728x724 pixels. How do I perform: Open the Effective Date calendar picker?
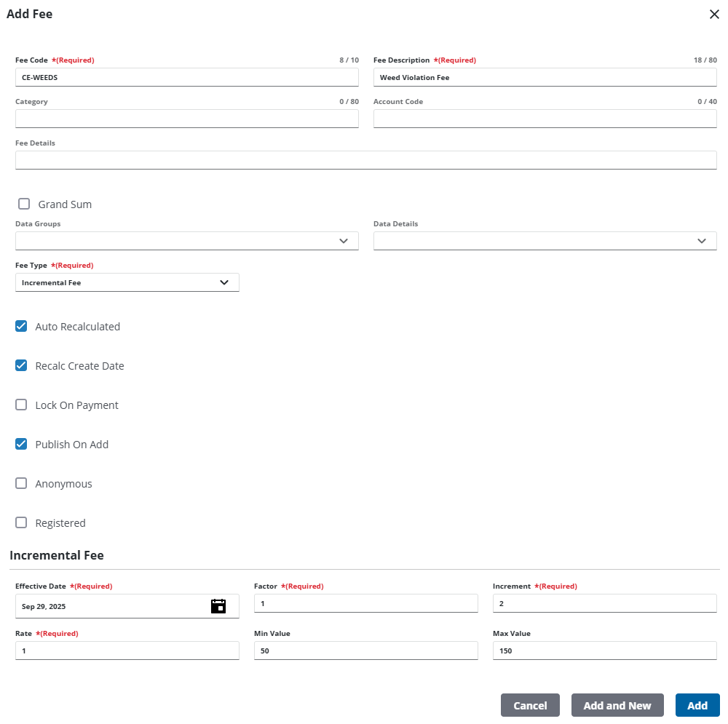[218, 606]
